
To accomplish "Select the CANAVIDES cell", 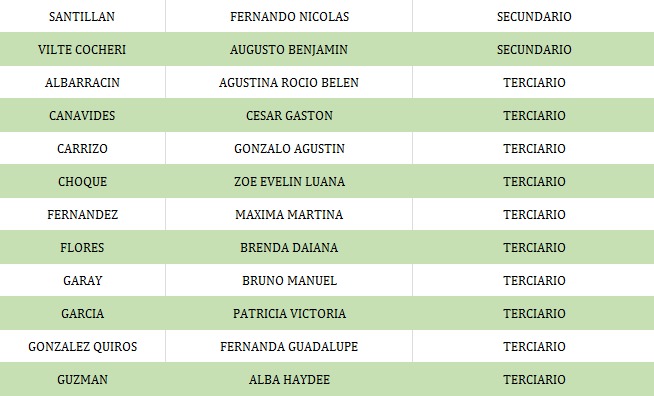I will coord(82,115).
